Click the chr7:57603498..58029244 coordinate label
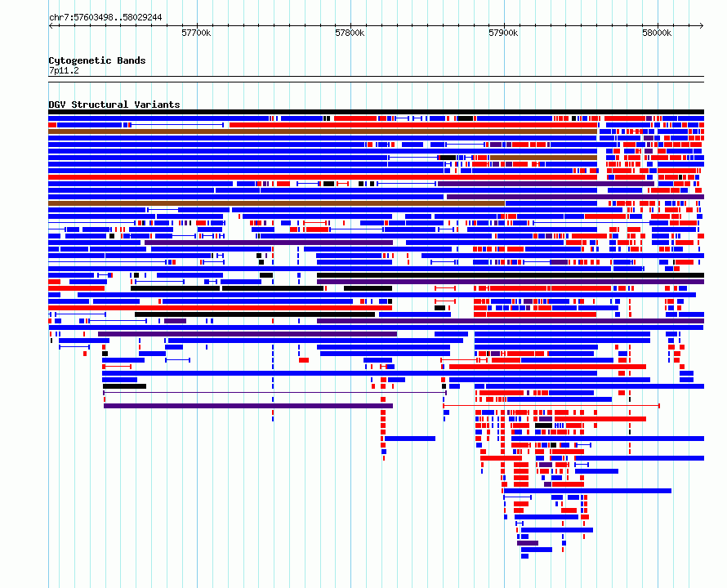The width and height of the screenshot is (727, 588). [x=105, y=17]
